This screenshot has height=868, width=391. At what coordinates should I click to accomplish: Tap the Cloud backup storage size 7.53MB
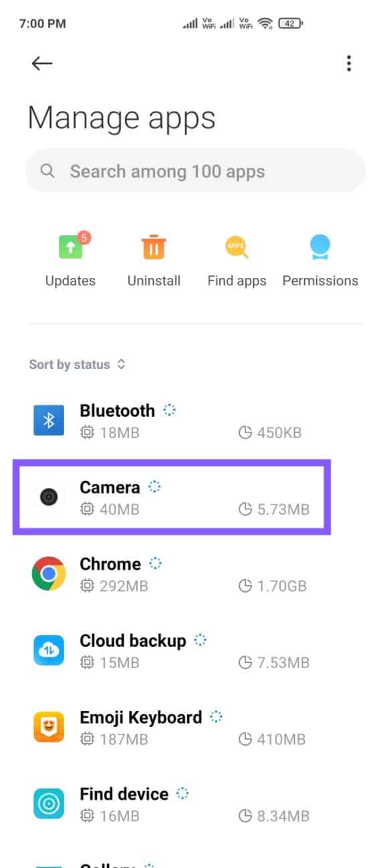point(274,663)
